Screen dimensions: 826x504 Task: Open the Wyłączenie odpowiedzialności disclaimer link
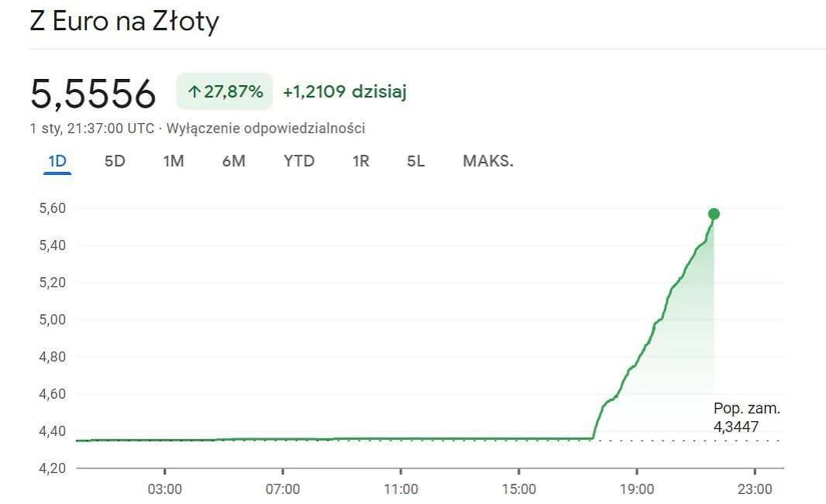pyautogui.click(x=266, y=129)
